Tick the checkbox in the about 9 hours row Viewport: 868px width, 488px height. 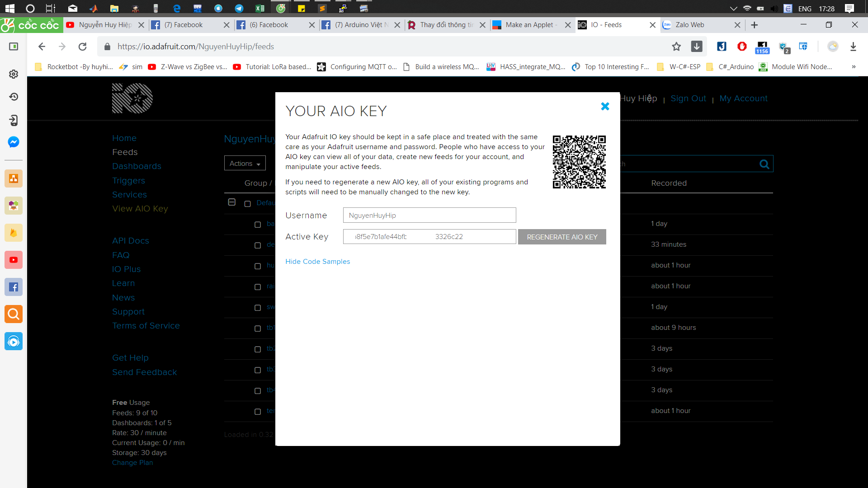coord(258,328)
